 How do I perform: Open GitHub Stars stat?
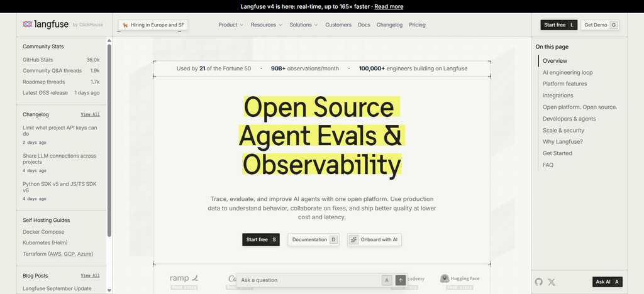(61, 60)
